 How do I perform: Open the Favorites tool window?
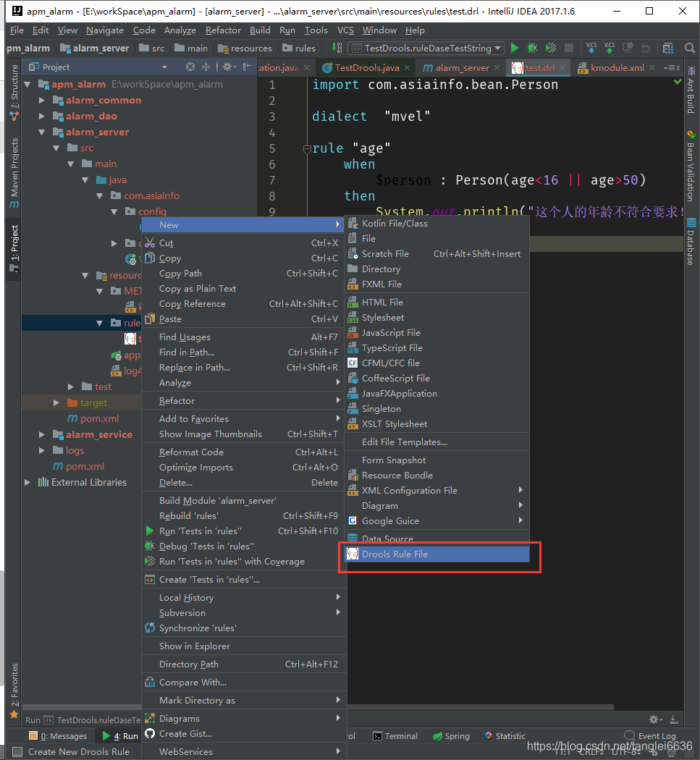14,691
